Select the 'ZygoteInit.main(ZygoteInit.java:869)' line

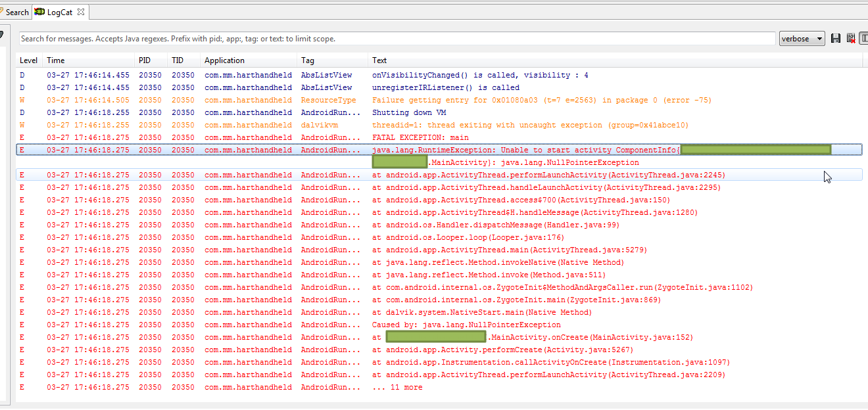click(x=439, y=300)
